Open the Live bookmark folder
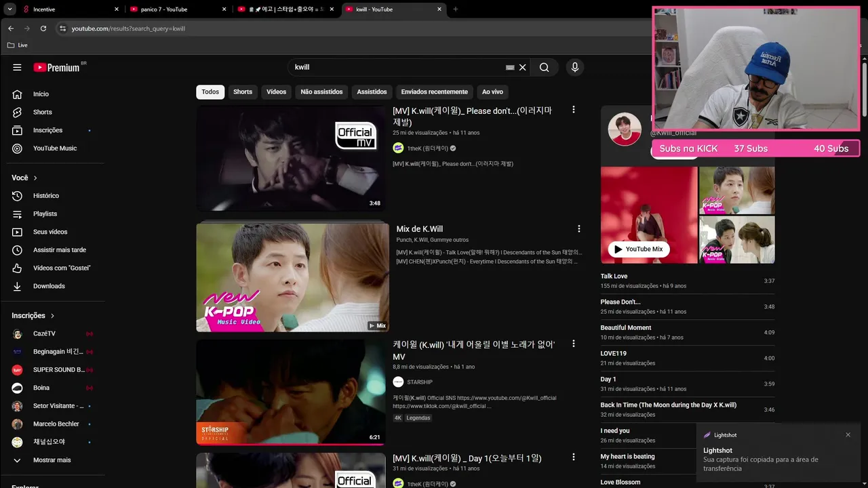This screenshot has height=488, width=868. click(x=18, y=45)
